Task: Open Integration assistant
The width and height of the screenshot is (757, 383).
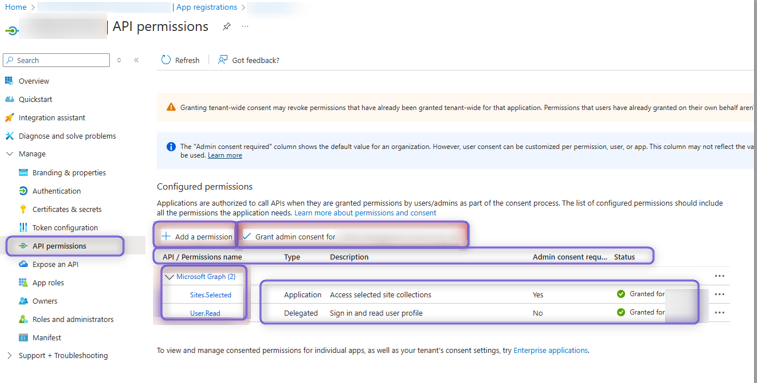Action: 52,118
